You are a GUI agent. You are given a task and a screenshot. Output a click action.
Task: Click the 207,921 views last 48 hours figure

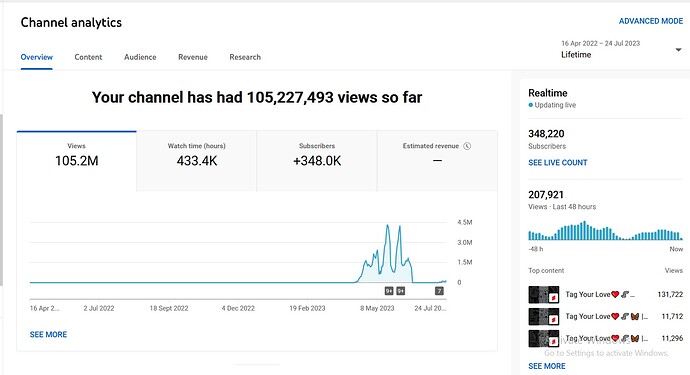pyautogui.click(x=546, y=195)
